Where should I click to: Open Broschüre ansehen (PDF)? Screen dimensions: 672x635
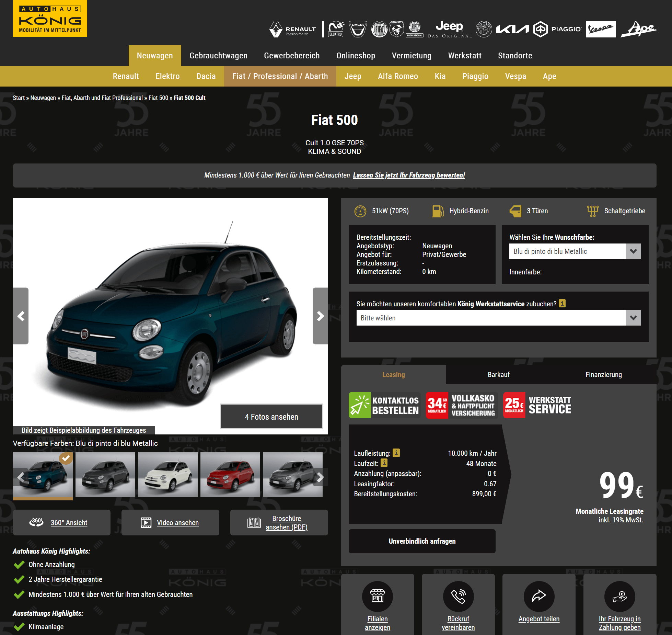pyautogui.click(x=279, y=522)
